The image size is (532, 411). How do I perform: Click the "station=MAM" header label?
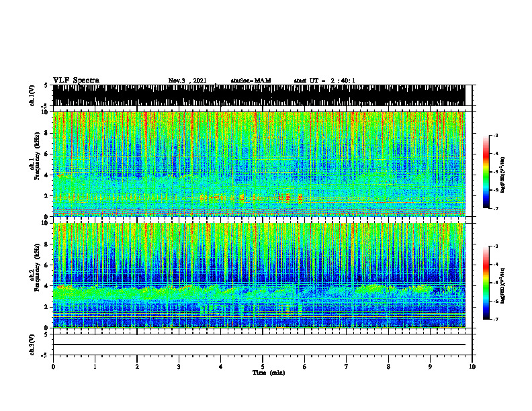tap(251, 81)
